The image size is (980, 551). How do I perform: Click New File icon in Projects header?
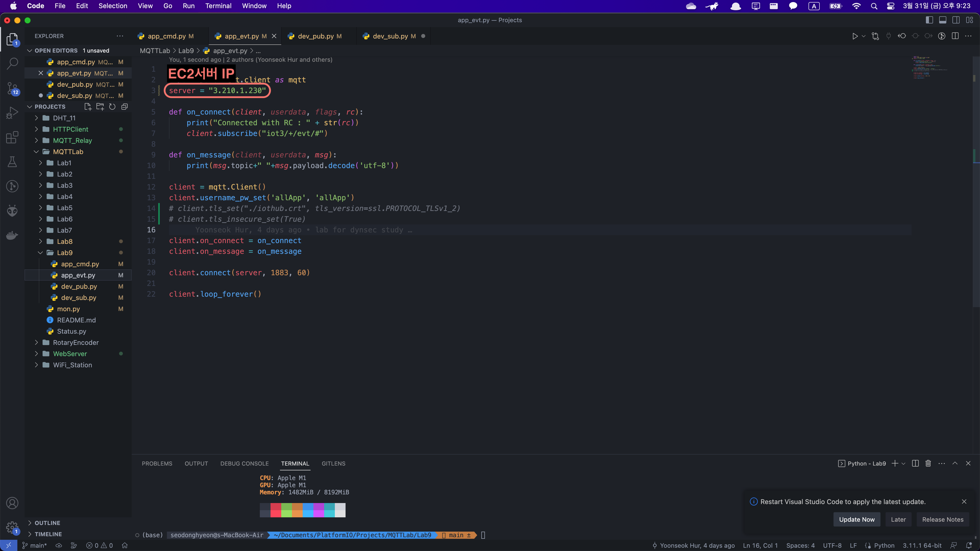click(x=88, y=106)
